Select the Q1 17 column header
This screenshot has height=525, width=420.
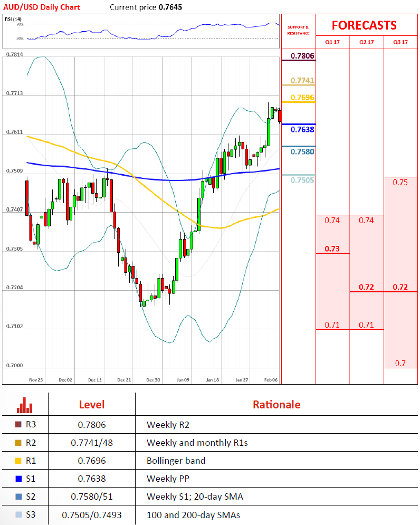(x=332, y=42)
